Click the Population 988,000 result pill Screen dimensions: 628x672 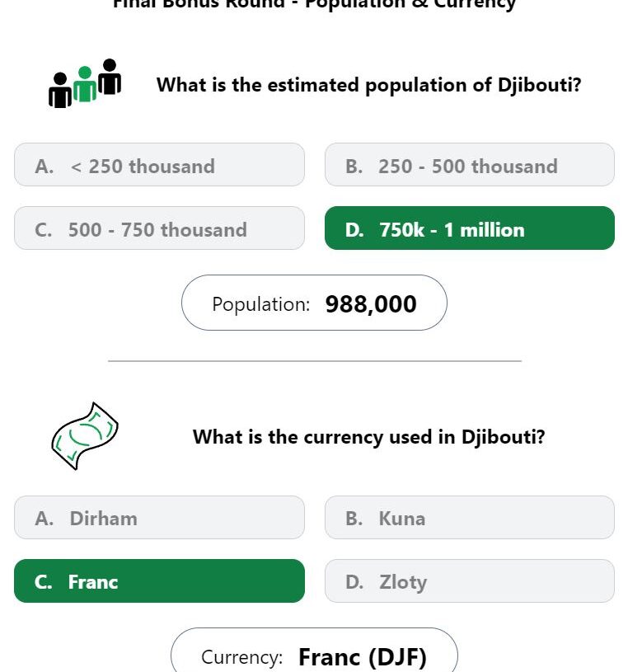point(314,303)
